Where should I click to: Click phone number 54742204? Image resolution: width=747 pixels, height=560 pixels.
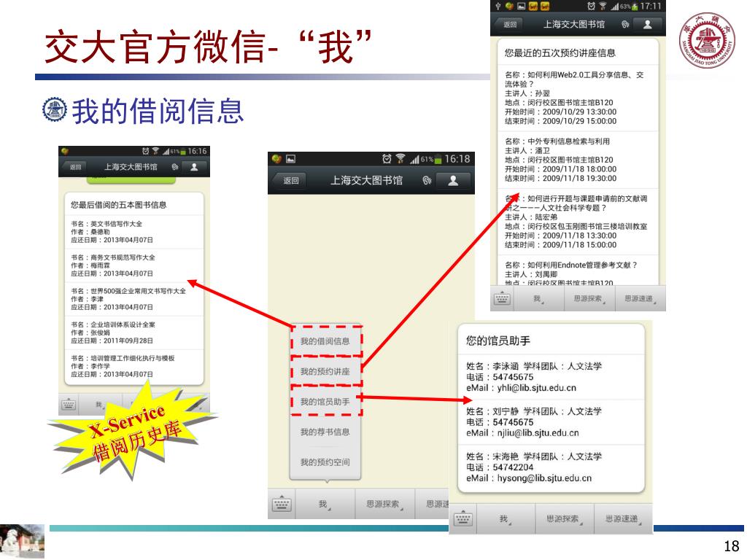coord(513,467)
